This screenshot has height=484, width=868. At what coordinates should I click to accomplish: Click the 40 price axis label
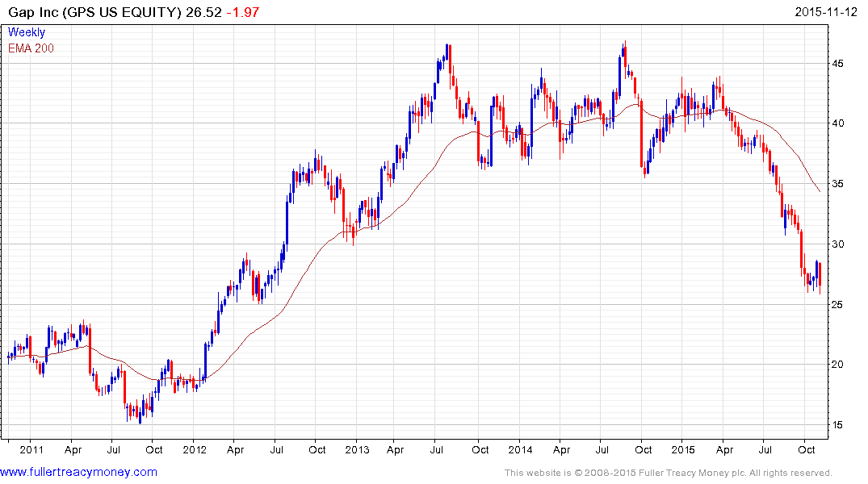[837, 123]
